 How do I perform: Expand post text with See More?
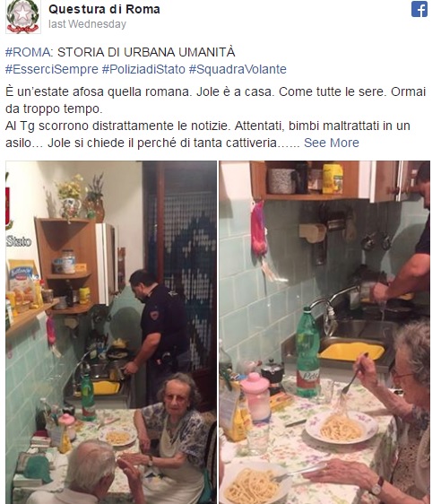332,143
